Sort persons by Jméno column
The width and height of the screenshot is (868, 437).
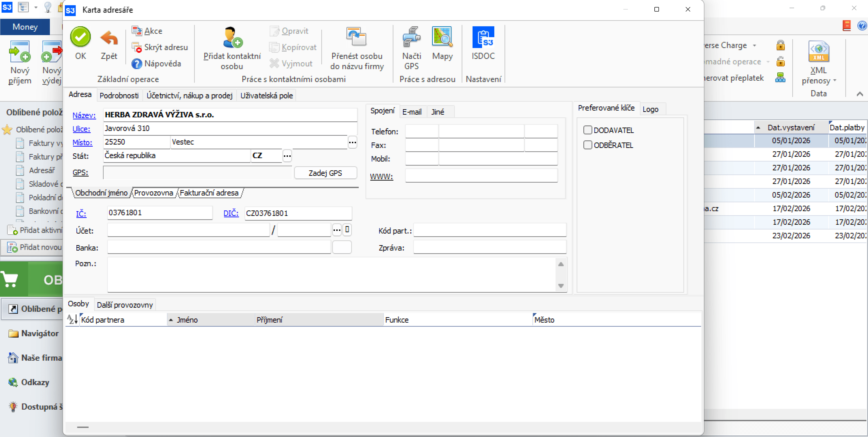(211, 319)
